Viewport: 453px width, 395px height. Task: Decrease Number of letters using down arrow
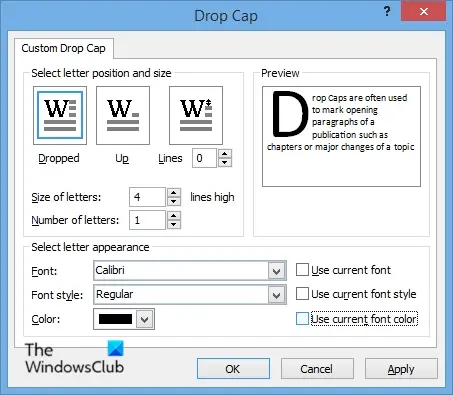coord(174,224)
